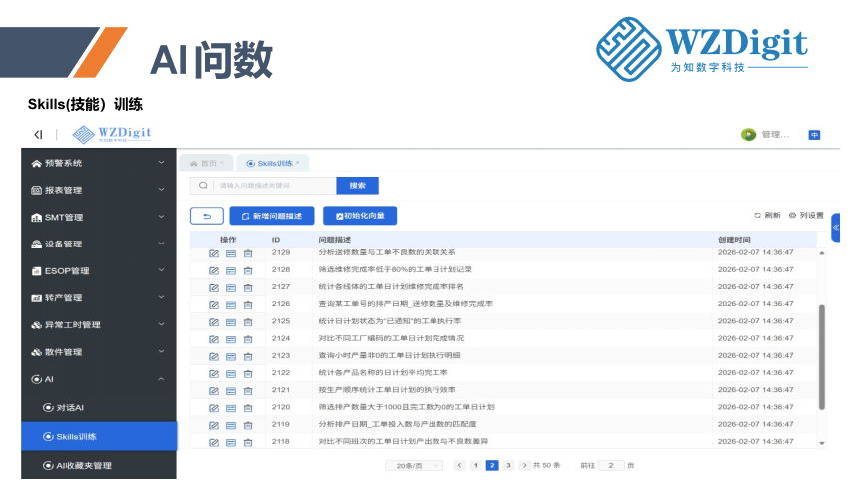Image resolution: width=868 pixels, height=488 pixels.
Task: Click the 搜索 search button
Action: pyautogui.click(x=357, y=186)
